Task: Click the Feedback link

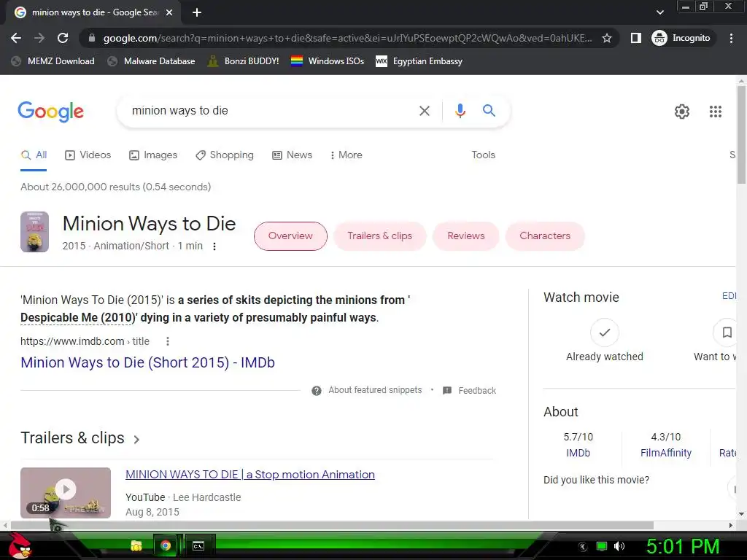Action: [470, 391]
